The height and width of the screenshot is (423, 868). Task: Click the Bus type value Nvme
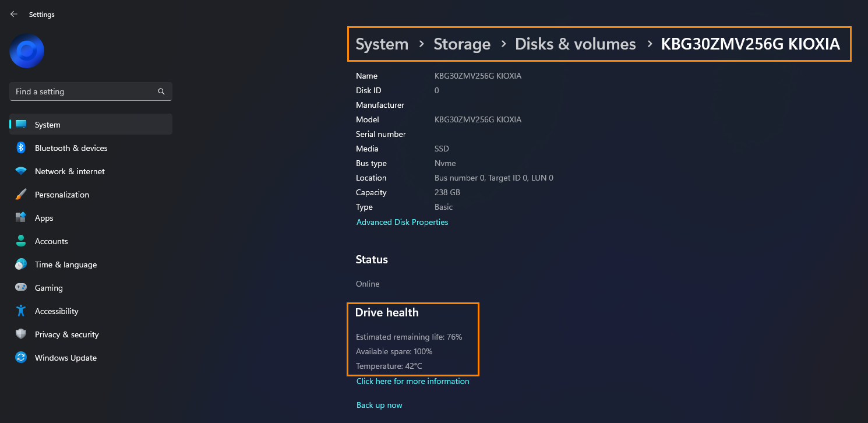tap(445, 163)
